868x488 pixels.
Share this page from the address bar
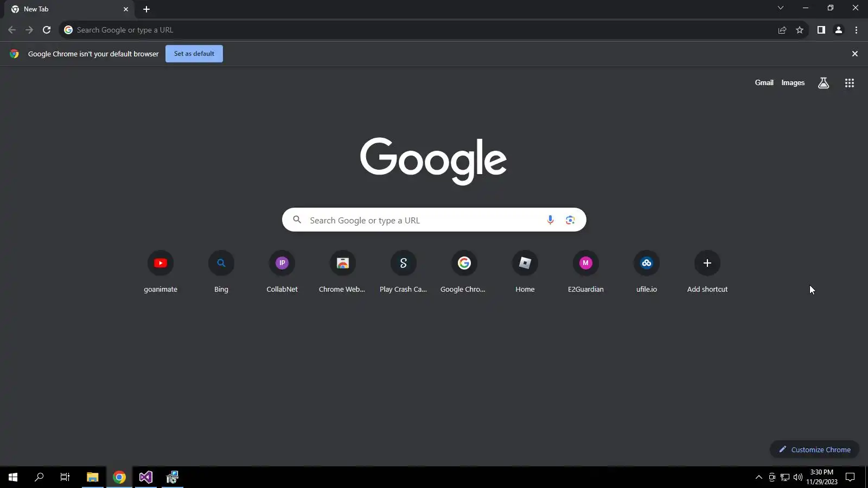[x=782, y=30]
